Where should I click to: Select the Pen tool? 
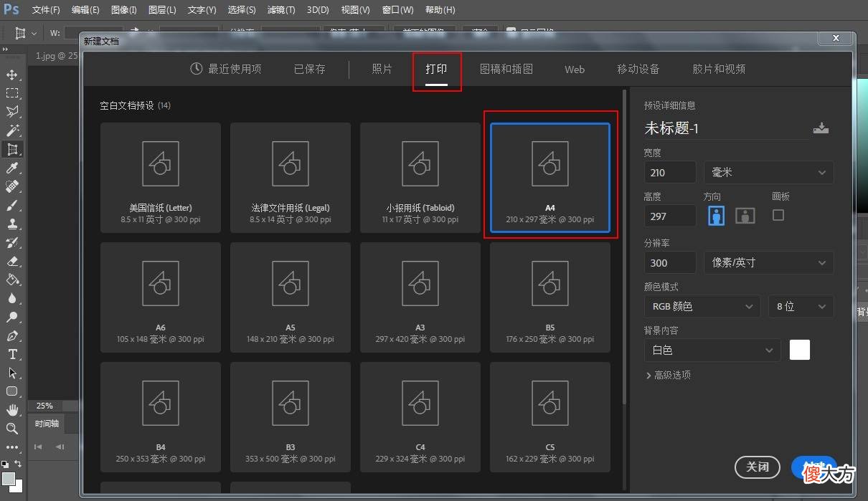[x=12, y=335]
